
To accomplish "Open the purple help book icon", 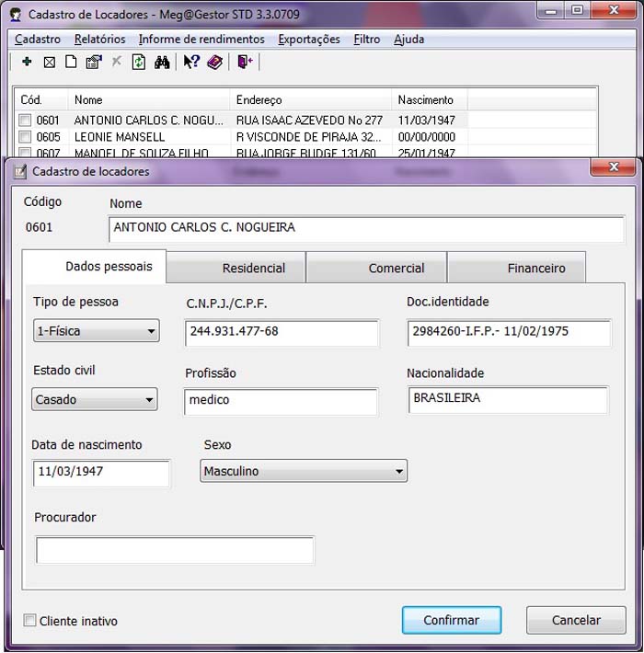I will (x=214, y=62).
